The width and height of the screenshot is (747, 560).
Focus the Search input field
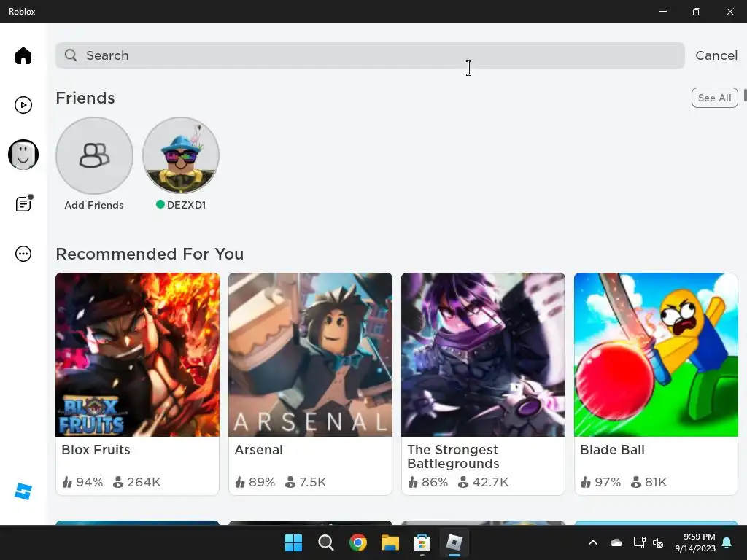[370, 55]
